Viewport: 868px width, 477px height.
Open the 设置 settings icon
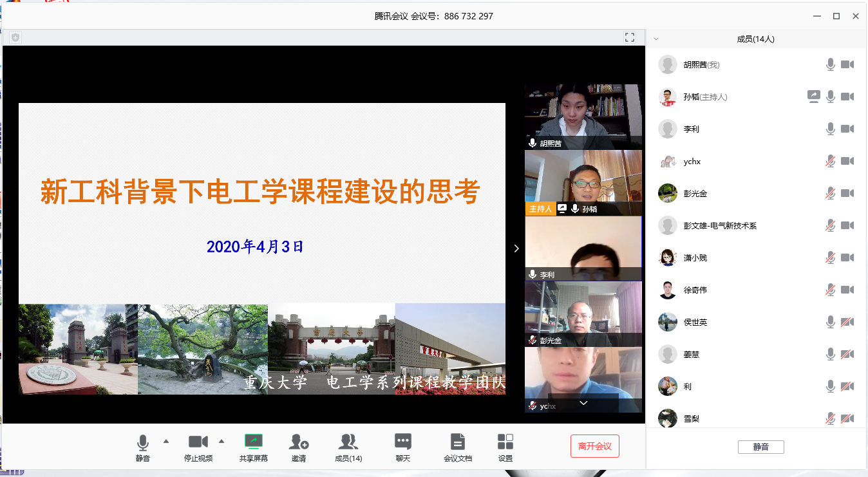[505, 442]
